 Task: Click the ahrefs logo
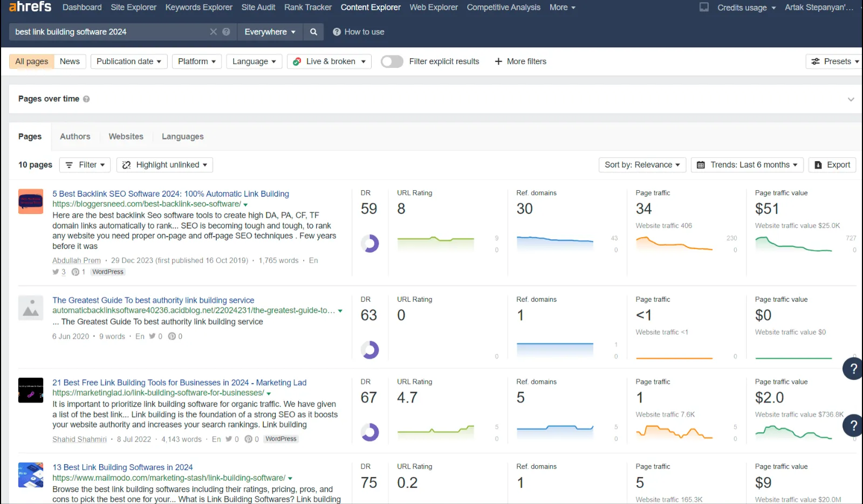click(x=30, y=7)
